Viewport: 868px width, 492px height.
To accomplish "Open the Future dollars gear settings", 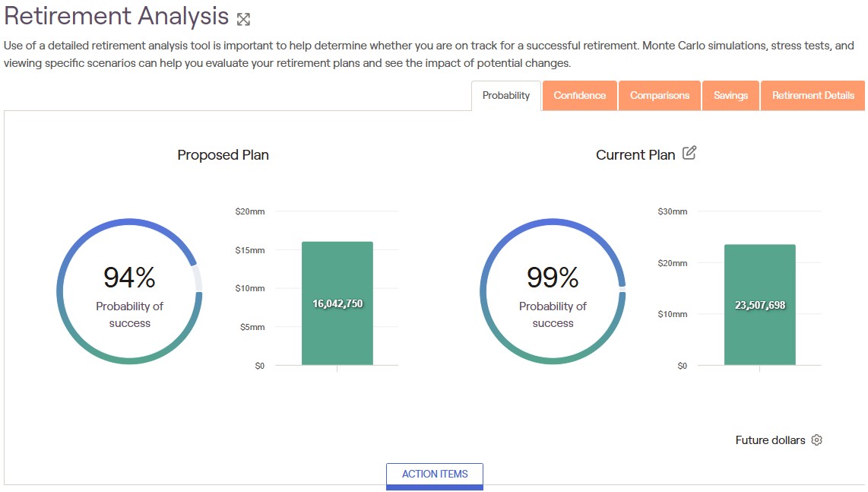I will pyautogui.click(x=817, y=440).
